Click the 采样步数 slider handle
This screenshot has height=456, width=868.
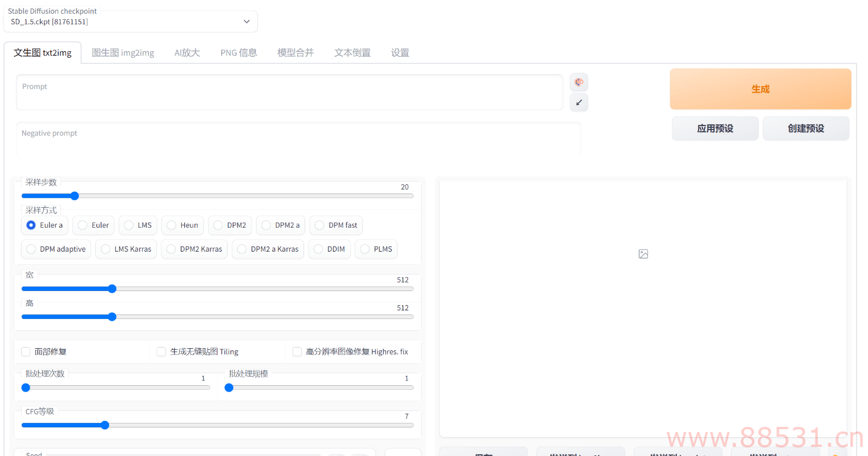click(75, 196)
